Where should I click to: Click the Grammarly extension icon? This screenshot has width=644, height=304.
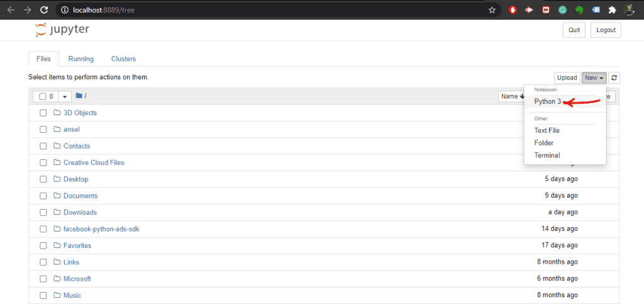coord(562,10)
